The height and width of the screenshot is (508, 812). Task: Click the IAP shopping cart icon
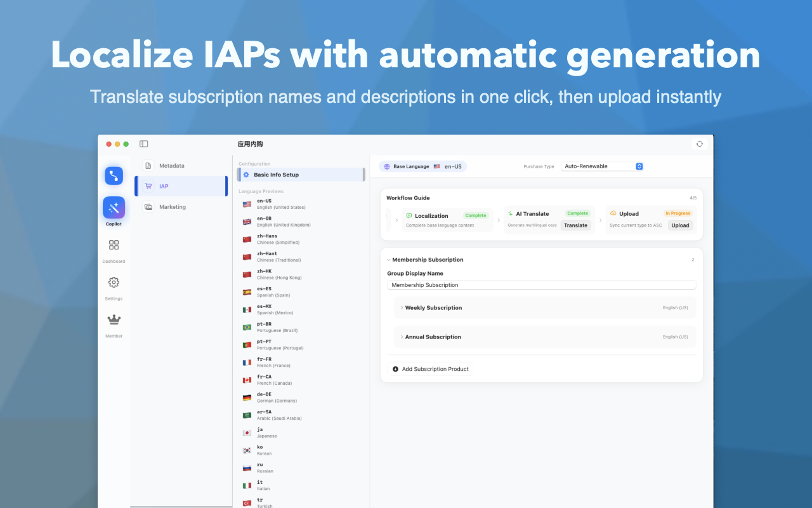point(147,186)
